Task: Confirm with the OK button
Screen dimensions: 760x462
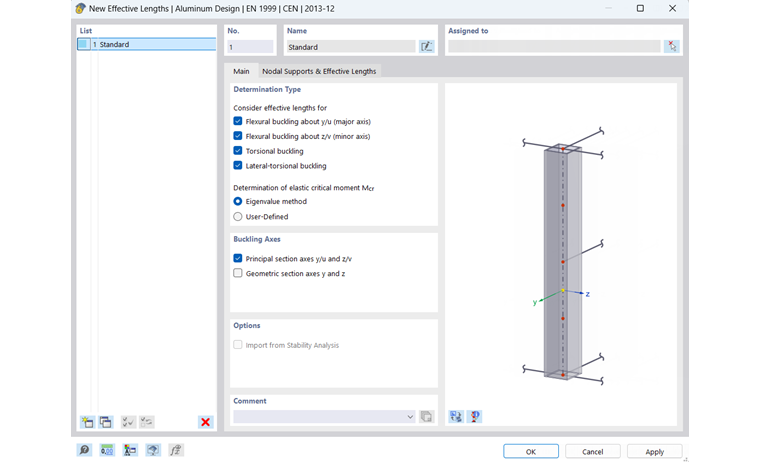Action: [531, 451]
